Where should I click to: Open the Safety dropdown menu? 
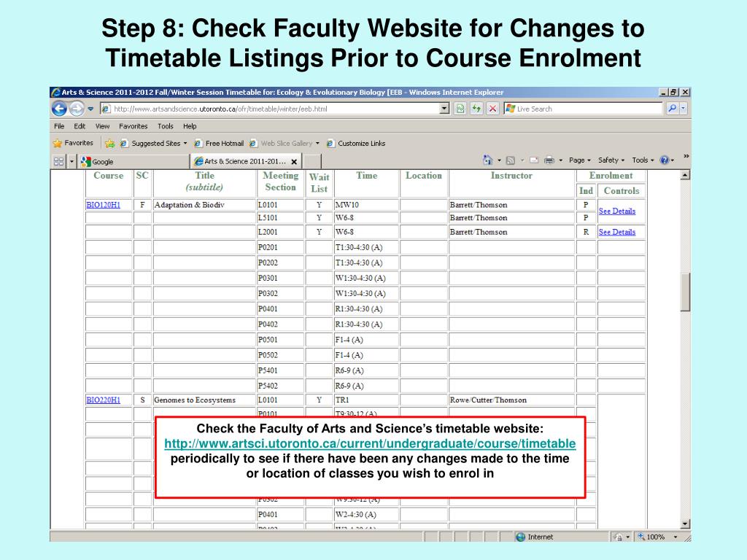coord(611,160)
